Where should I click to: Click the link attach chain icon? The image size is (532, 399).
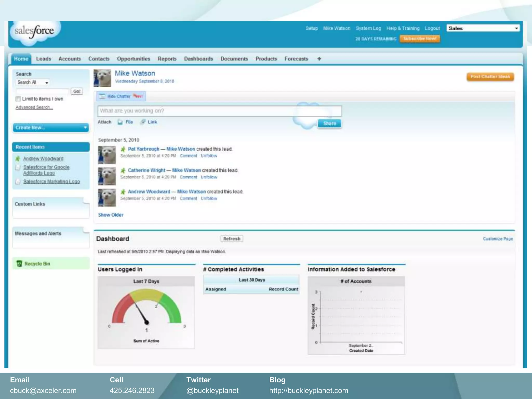[143, 122]
